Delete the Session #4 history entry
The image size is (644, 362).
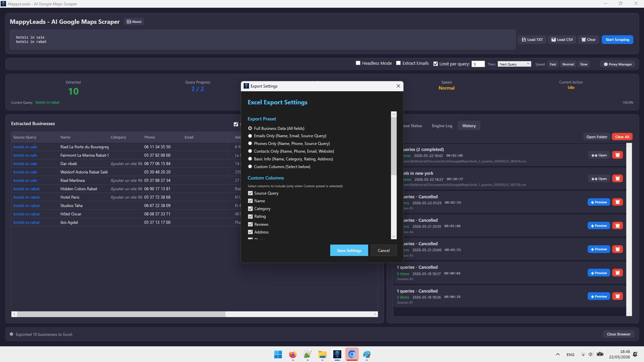(617, 225)
